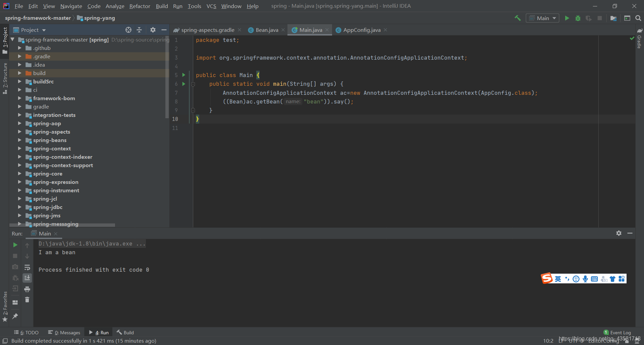Open Project panel settings gear
Screen dimensions: 644x345
[153, 30]
